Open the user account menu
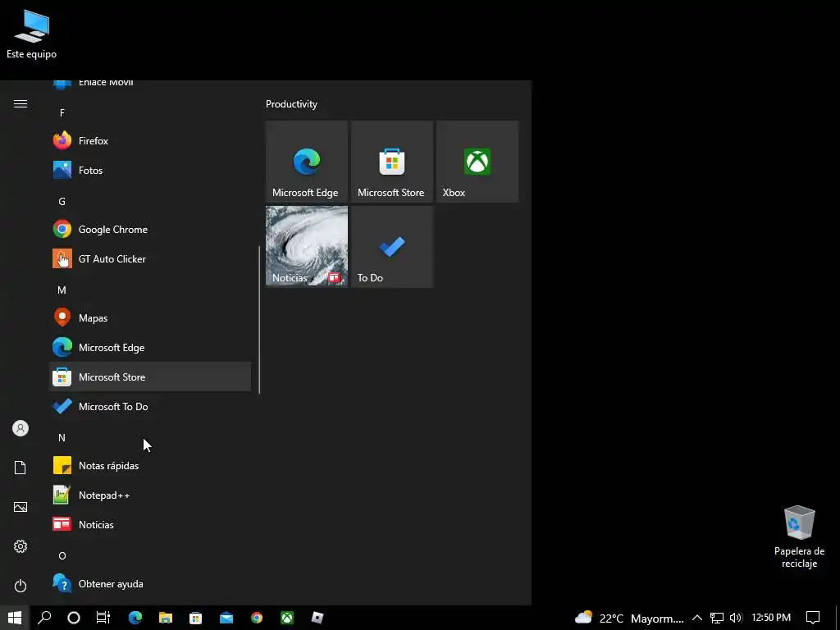The height and width of the screenshot is (630, 840). click(21, 428)
